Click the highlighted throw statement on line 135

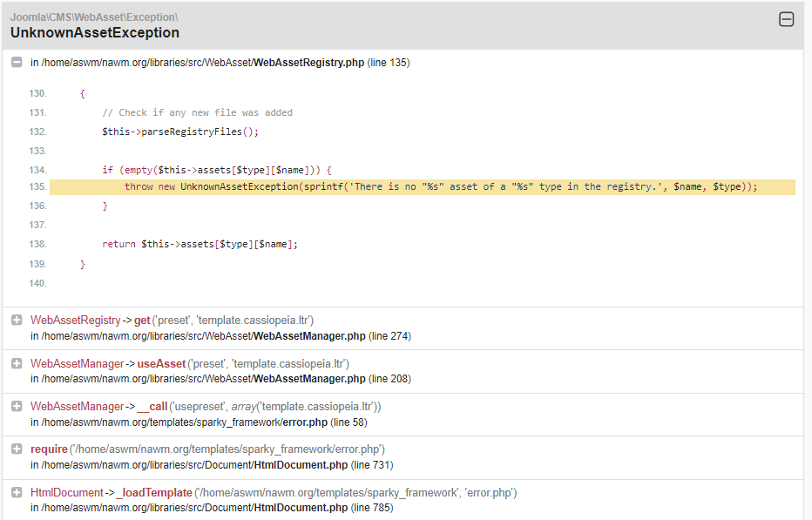441,187
